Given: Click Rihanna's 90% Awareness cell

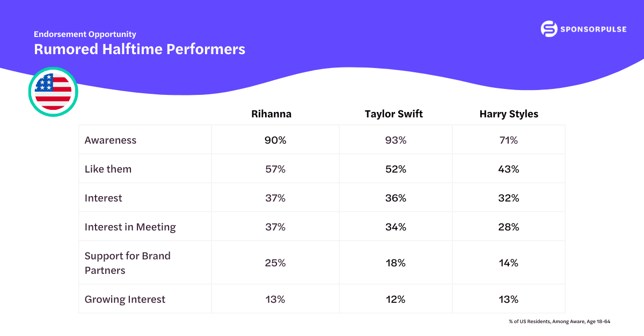Looking at the screenshot, I should (x=275, y=140).
